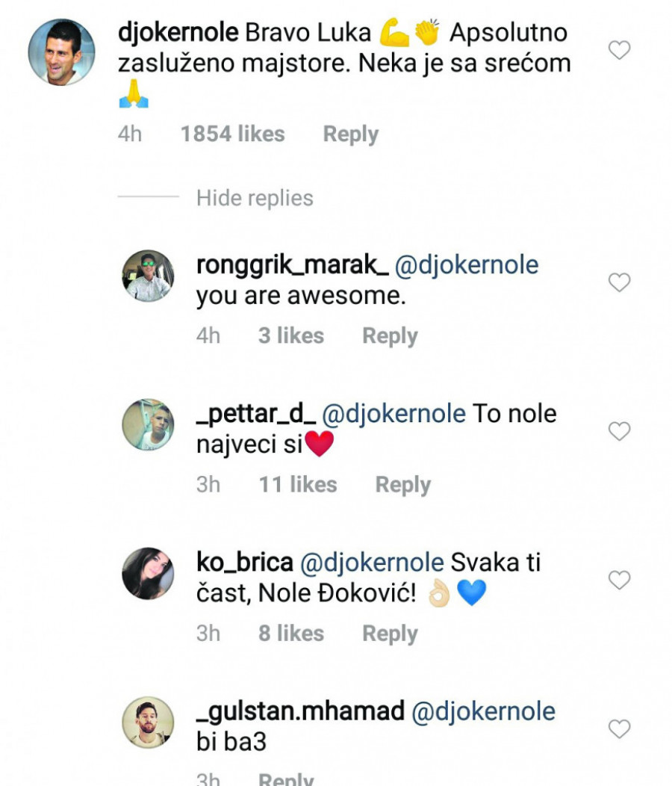672x786 pixels.
Task: View the 1854 likes on djokernole's comment
Action: coord(232,134)
